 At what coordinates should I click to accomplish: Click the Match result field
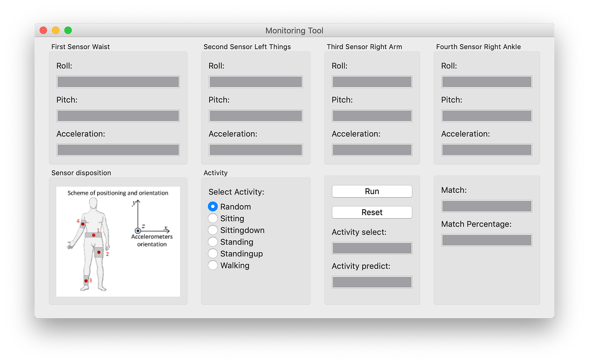pyautogui.click(x=486, y=206)
